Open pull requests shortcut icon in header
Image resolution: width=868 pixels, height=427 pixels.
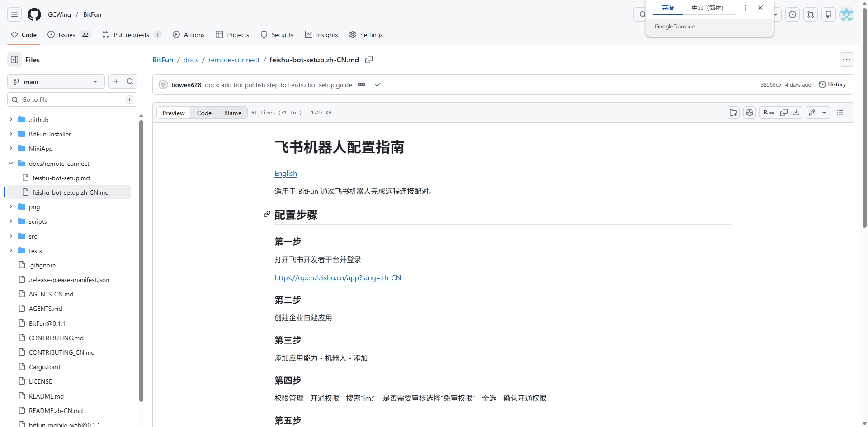[811, 14]
